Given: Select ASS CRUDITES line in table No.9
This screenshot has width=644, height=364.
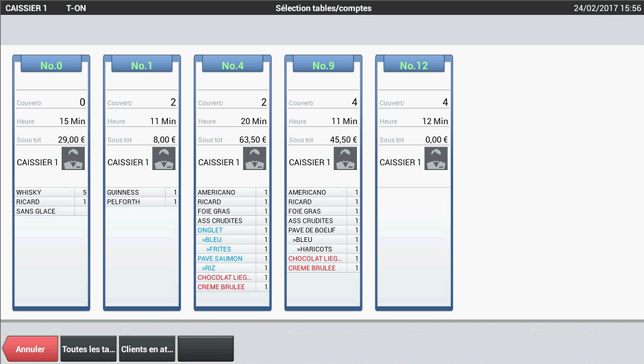Looking at the screenshot, I should [x=323, y=221].
